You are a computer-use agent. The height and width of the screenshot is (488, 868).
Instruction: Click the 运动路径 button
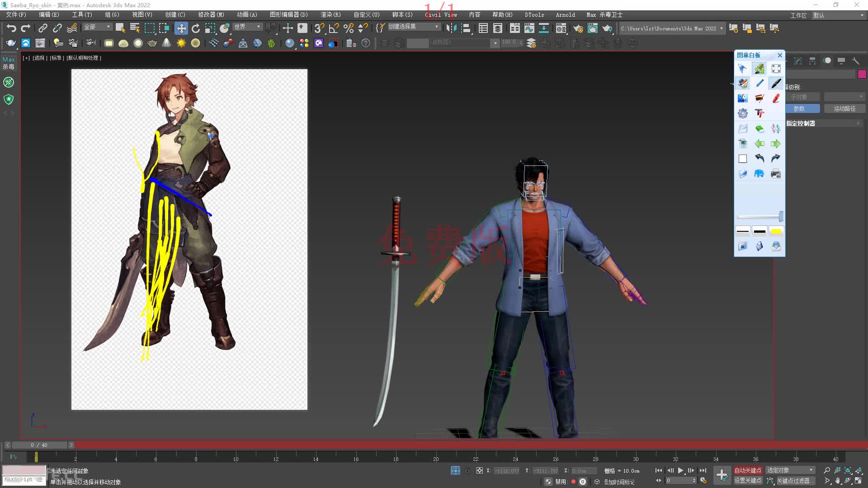coord(844,108)
